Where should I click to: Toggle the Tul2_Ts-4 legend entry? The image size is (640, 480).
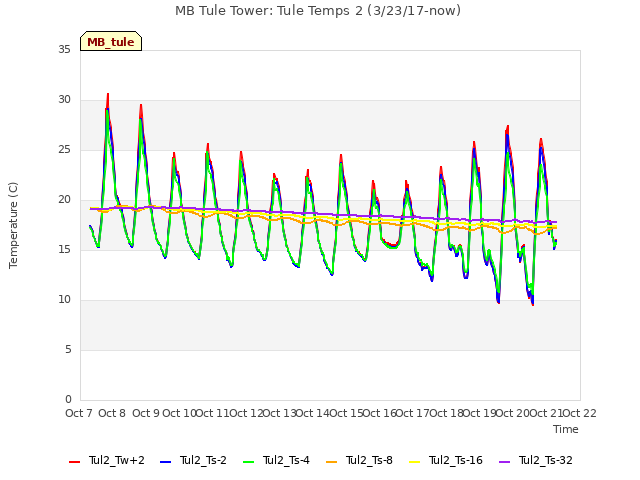(276, 460)
